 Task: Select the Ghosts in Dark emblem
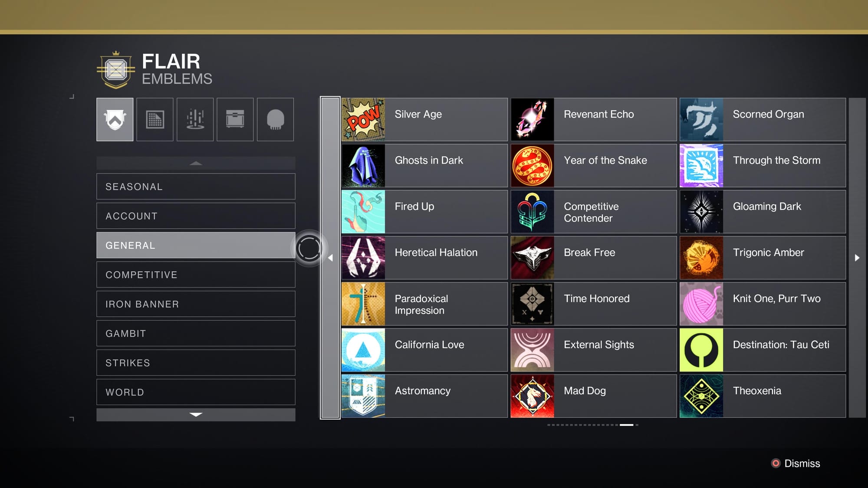424,166
